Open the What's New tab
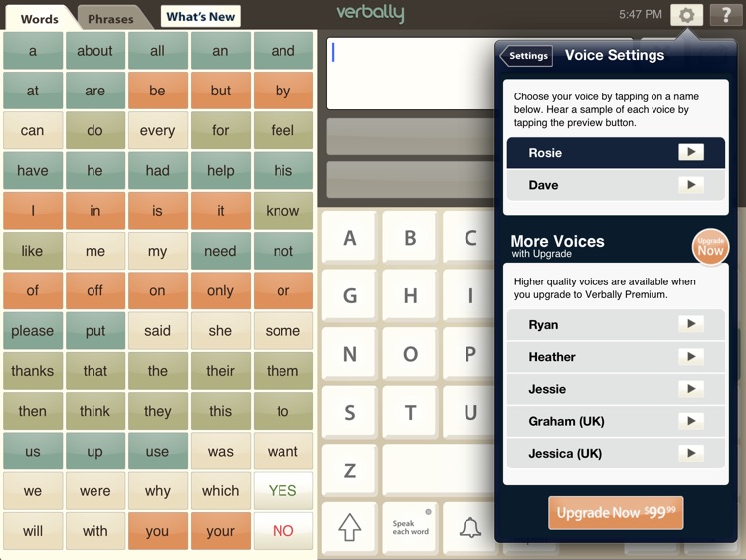The image size is (746, 560). point(200,17)
